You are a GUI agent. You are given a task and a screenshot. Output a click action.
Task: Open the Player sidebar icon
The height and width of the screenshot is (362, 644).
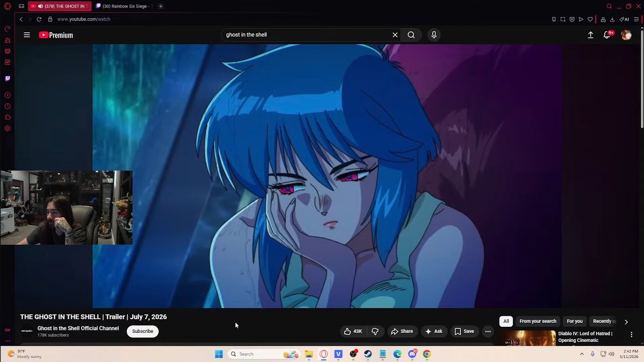click(7, 95)
